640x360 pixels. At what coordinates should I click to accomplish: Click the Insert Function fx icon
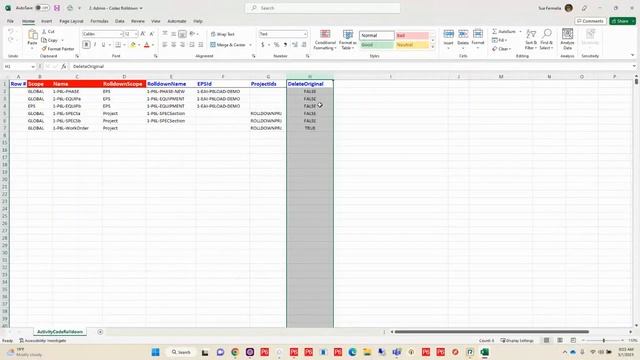click(64, 66)
